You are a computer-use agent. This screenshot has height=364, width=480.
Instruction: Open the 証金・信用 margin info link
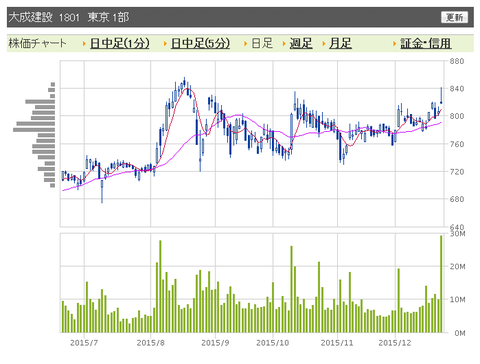point(426,43)
